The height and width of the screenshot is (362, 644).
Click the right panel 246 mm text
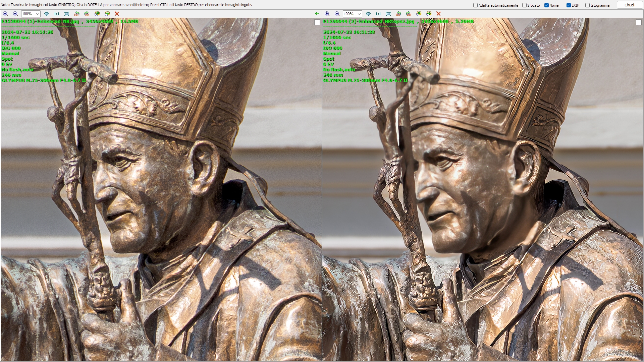(x=333, y=75)
